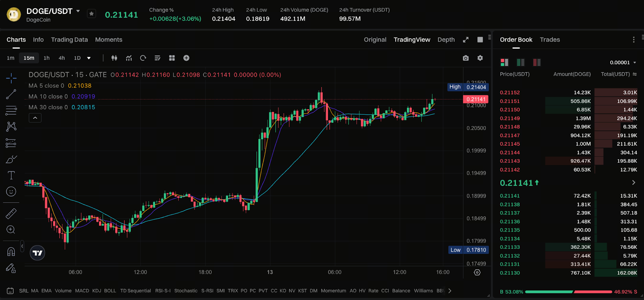Expand details arrow beside 0.21141 mid price

[x=634, y=183]
